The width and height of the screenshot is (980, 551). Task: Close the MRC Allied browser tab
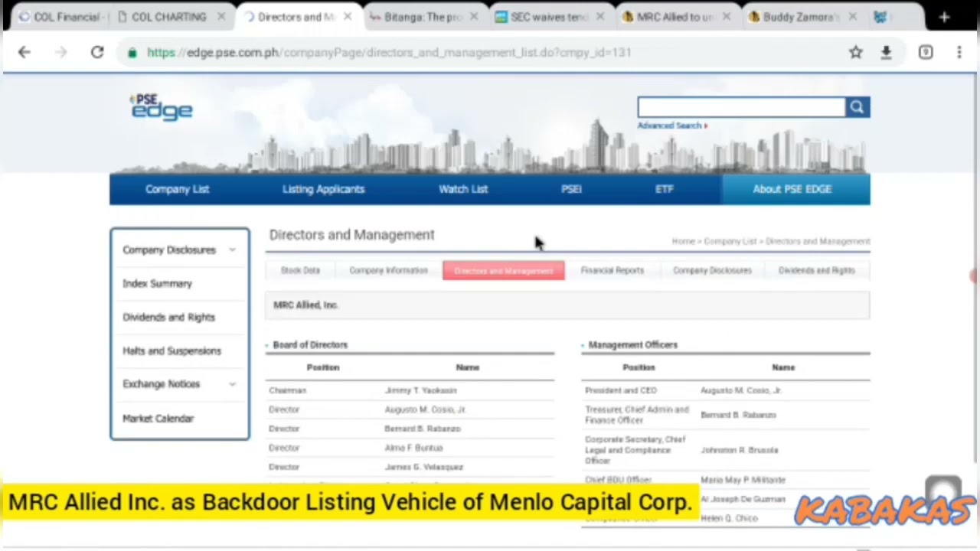(x=726, y=17)
